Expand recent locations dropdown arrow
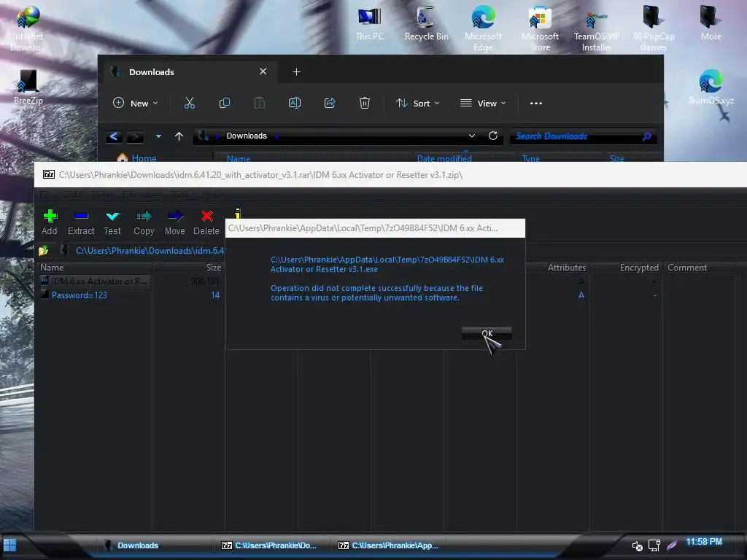Viewport: 747px width, 560px height. pyautogui.click(x=158, y=136)
